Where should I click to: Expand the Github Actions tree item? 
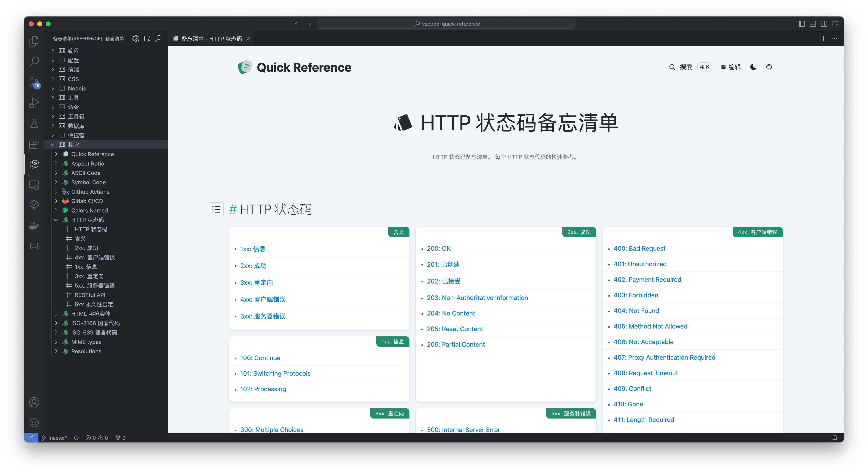click(56, 192)
